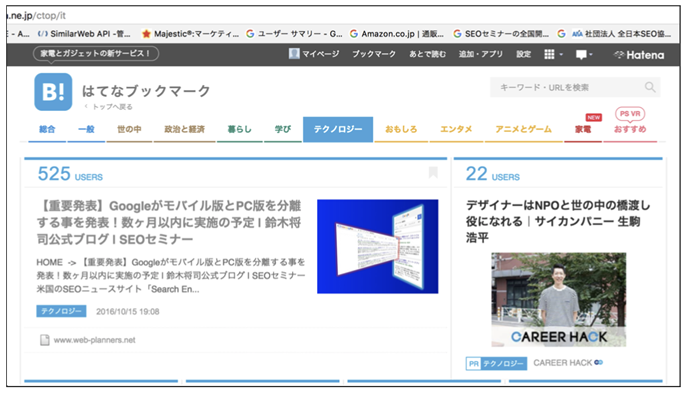This screenshot has height=398, width=689.
Task: Click the bookmark flag icon on 525 users card
Action: click(x=433, y=173)
